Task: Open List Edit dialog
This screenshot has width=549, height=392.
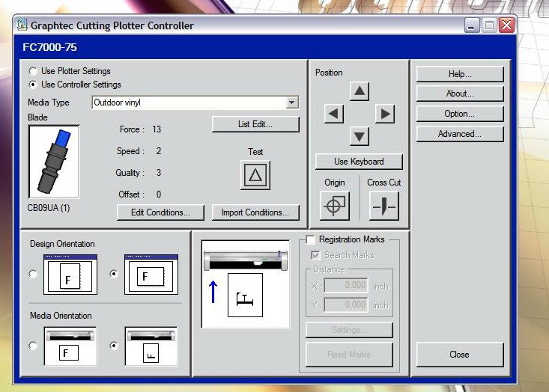Action: coord(255,124)
